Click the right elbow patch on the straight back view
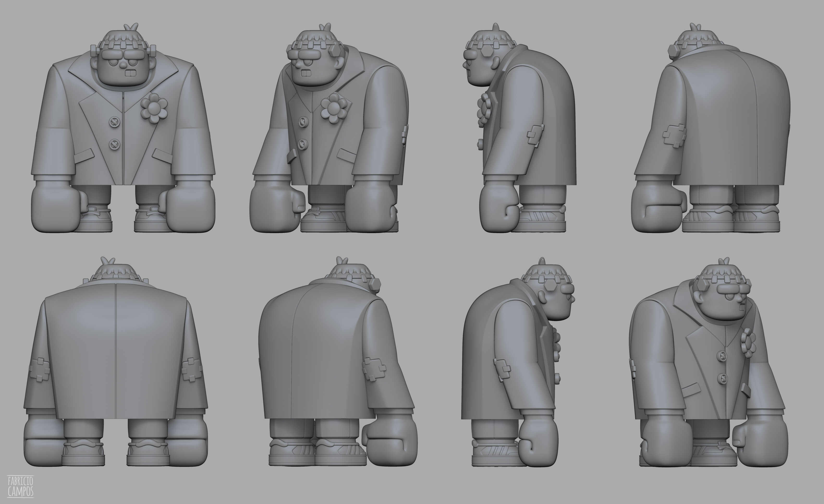 point(192,370)
